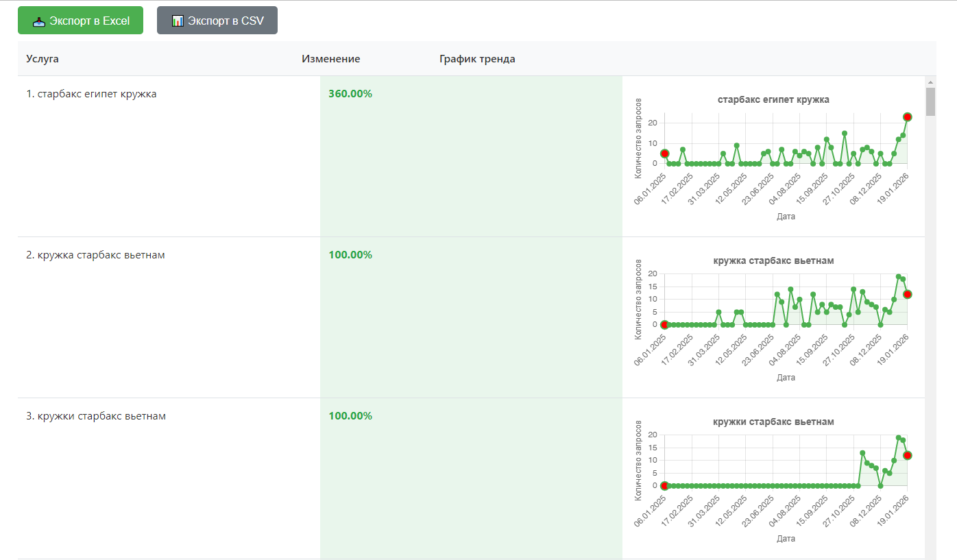Click the scrollbar up arrow
The height and width of the screenshot is (560, 957).
coord(930,81)
